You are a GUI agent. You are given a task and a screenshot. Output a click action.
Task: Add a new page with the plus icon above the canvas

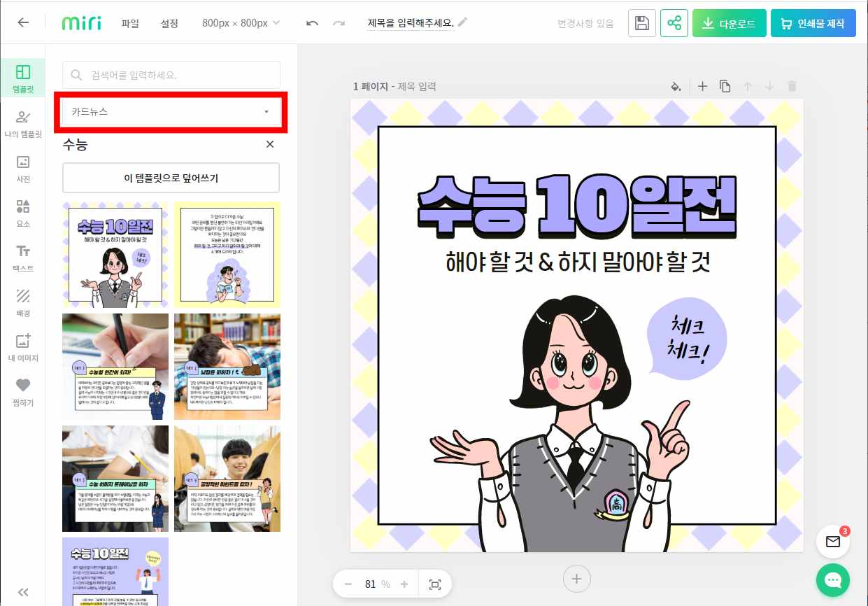pos(703,86)
